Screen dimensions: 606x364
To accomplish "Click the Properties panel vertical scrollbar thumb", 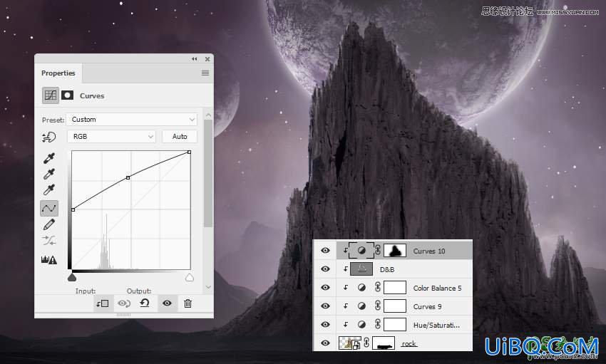I will (208, 174).
